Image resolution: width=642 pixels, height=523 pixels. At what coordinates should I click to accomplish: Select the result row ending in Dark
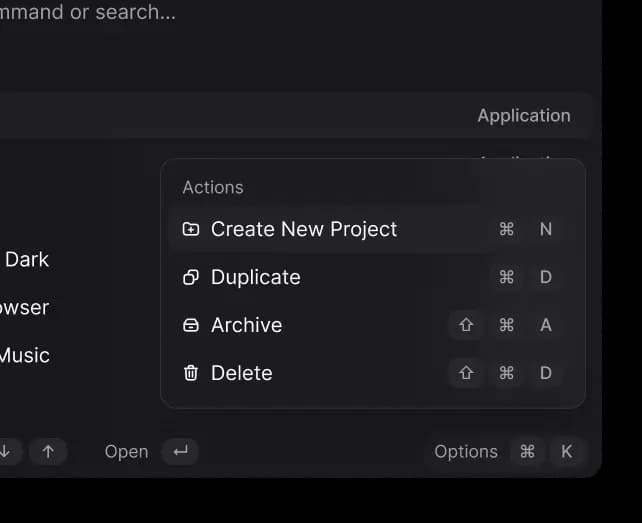pos(80,260)
